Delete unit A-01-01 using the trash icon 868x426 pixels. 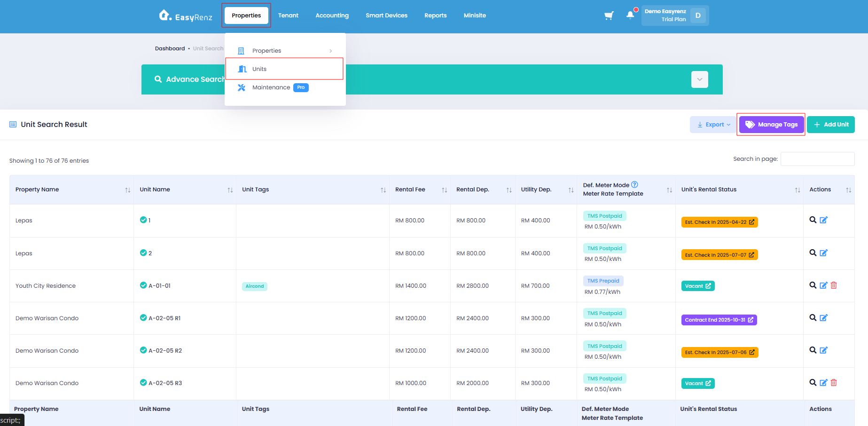tap(834, 285)
